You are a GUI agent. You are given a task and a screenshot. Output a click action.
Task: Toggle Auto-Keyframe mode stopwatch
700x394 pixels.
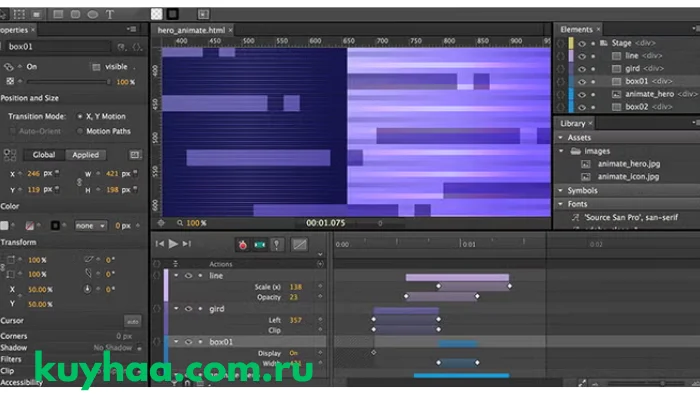[242, 245]
